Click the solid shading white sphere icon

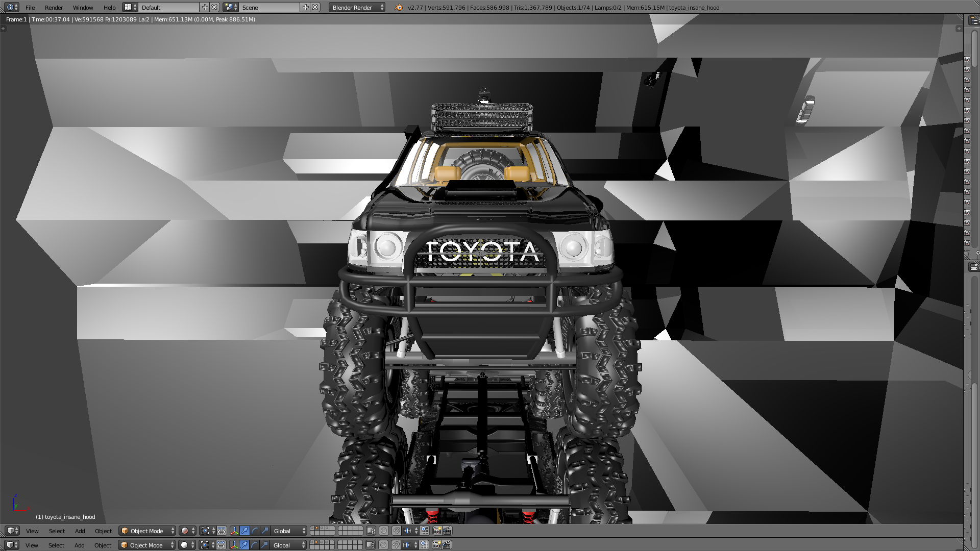(x=184, y=545)
